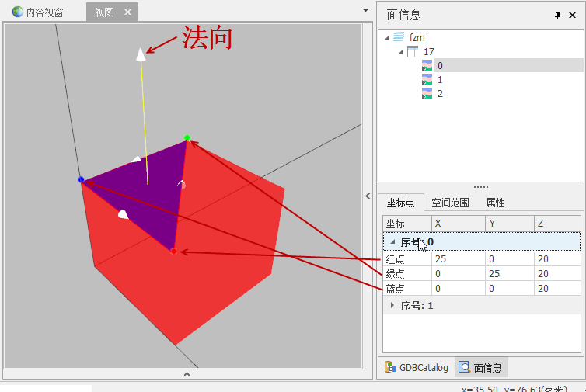Open the document tab list dropdown arrow
The width and height of the screenshot is (586, 392).
click(365, 10)
